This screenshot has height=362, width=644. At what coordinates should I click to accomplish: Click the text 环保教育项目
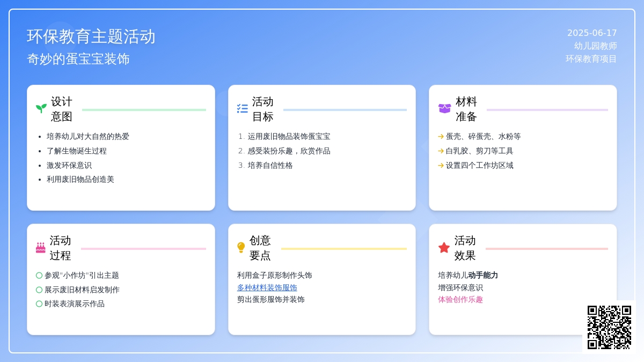591,59
